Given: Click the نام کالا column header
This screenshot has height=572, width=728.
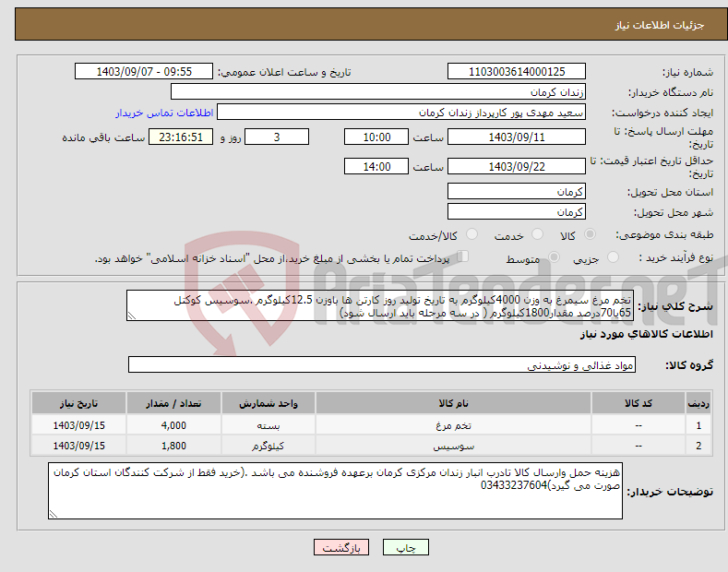Looking at the screenshot, I should pyautogui.click(x=454, y=403).
